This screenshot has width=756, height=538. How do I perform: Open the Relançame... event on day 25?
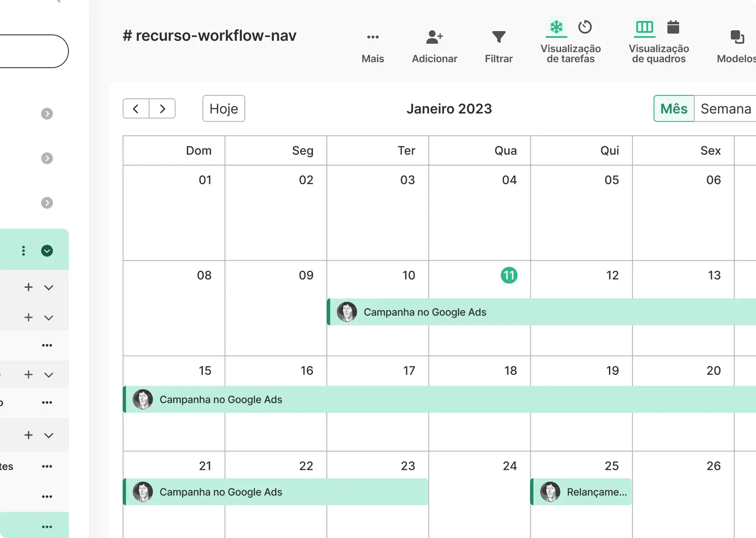(x=581, y=492)
